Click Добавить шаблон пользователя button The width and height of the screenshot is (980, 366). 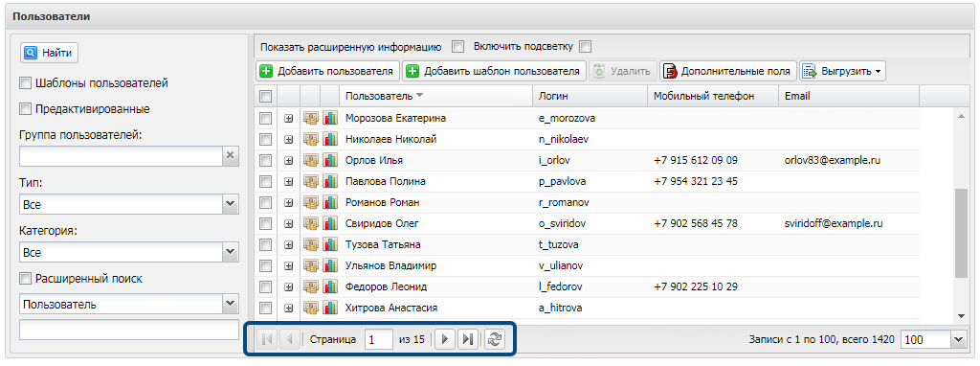click(494, 71)
